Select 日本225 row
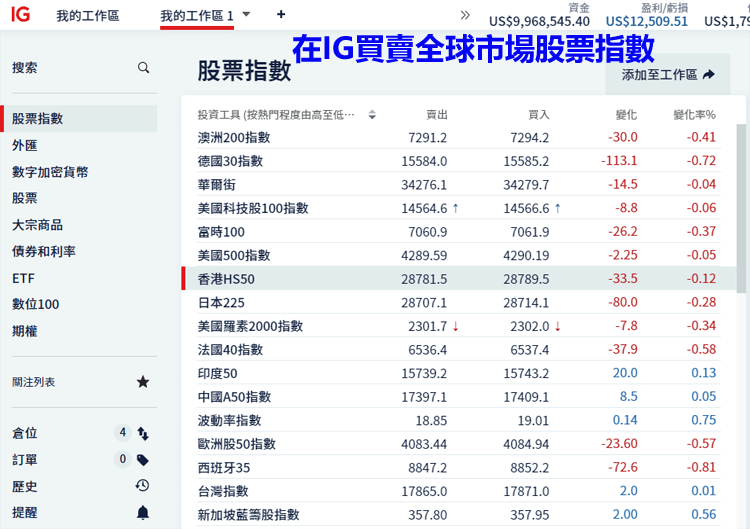The height and width of the screenshot is (529, 750). pos(459,302)
